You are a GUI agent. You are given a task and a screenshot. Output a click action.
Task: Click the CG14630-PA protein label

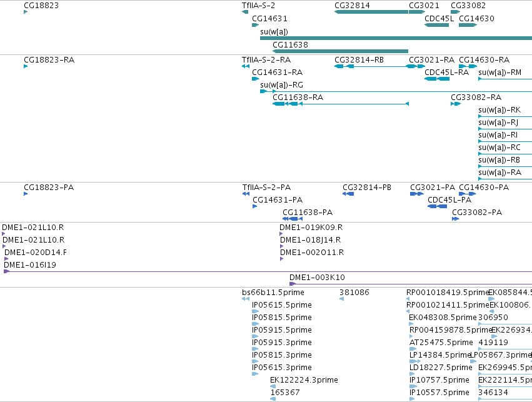click(484, 188)
